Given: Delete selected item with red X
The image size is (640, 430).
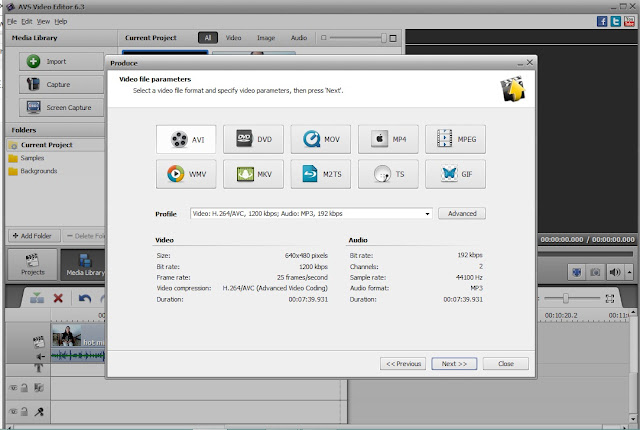Looking at the screenshot, I should pos(58,298).
